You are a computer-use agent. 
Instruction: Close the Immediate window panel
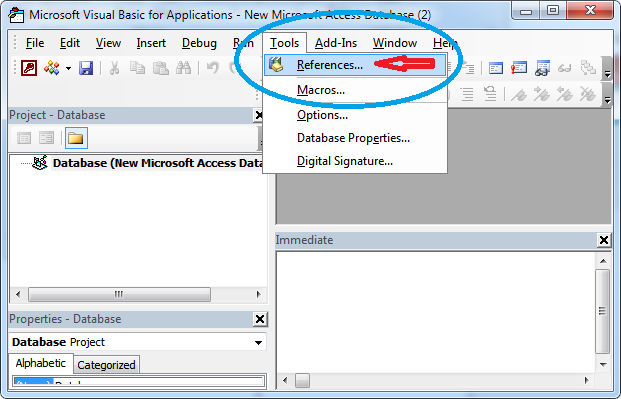pyautogui.click(x=604, y=240)
